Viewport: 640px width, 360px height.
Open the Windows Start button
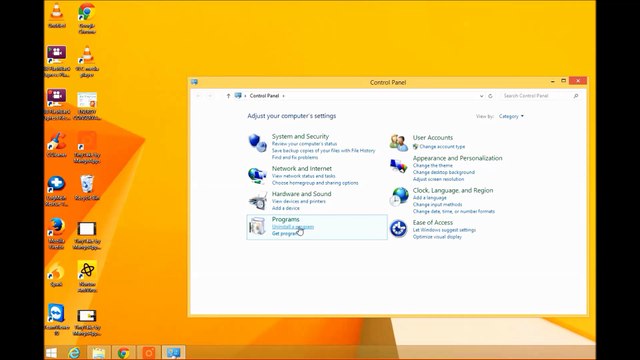(x=51, y=353)
